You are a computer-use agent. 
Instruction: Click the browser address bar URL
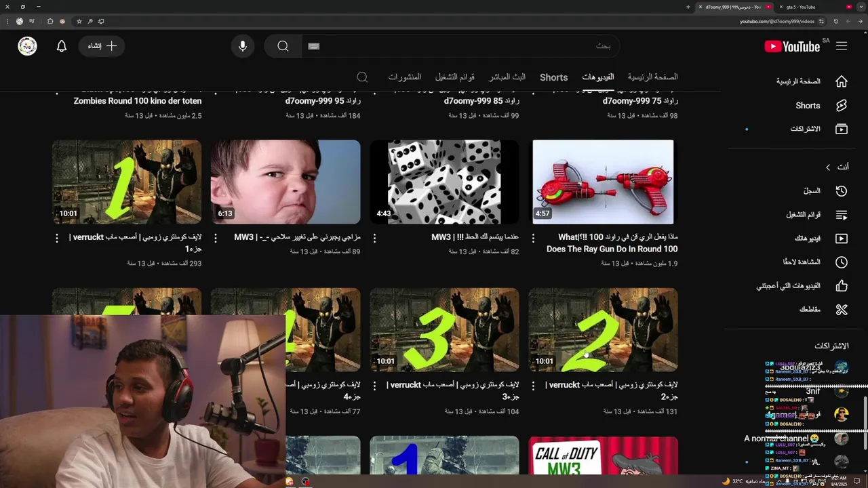(776, 21)
